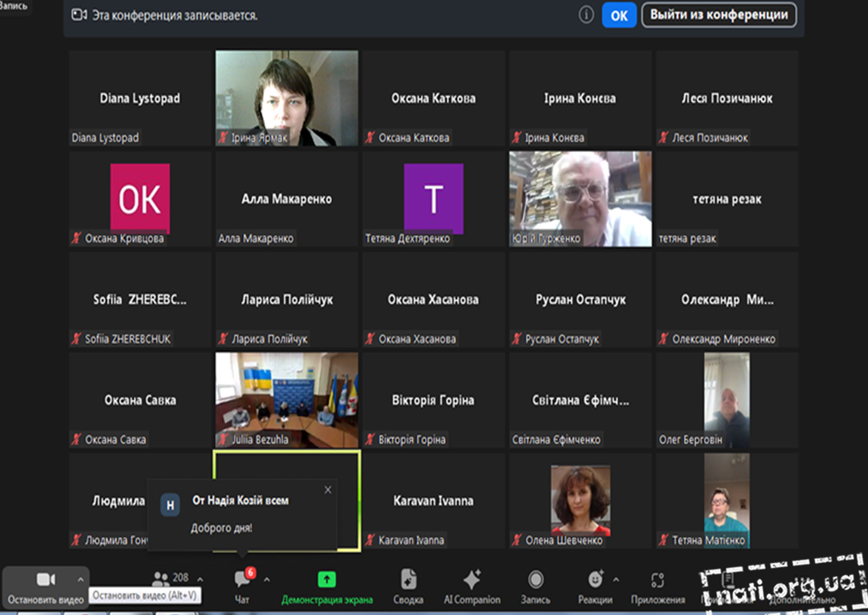This screenshot has height=615, width=868.
Task: Open the Приложения apps panel
Action: pyautogui.click(x=658, y=581)
